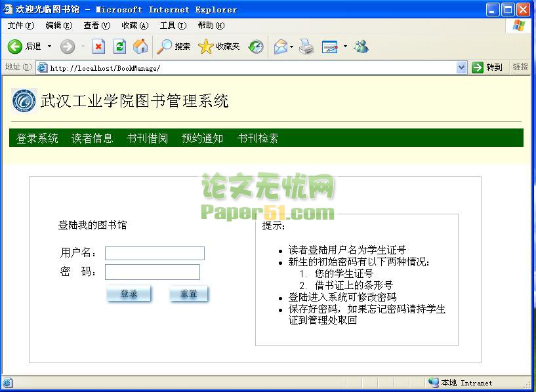Viewport: 536px width, 392px height.
Task: Open the 收藏(A) menu
Action: click(135, 26)
